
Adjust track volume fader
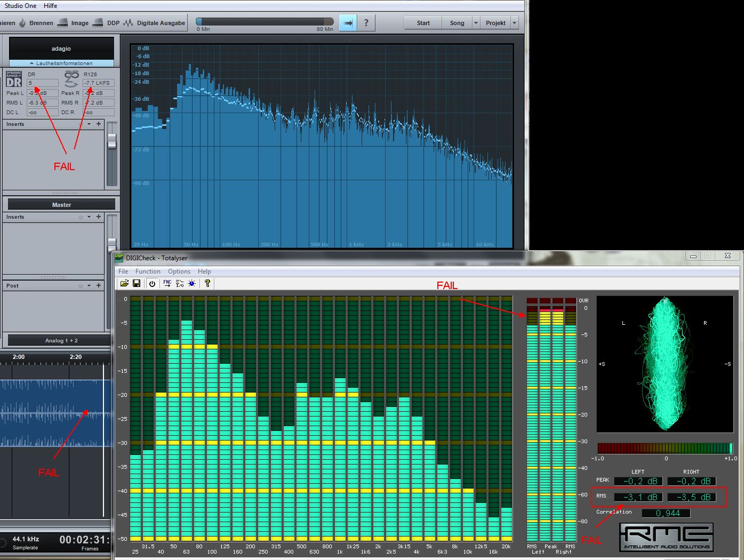coord(112,141)
